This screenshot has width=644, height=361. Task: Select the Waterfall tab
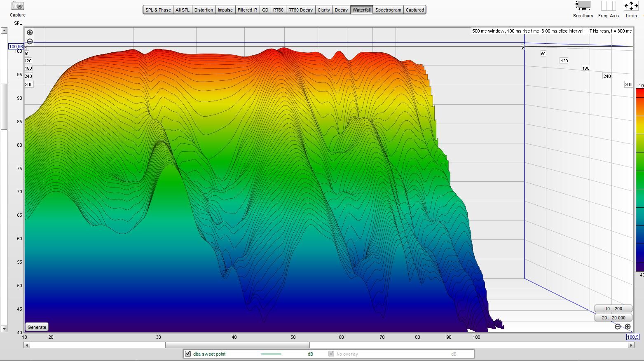(x=362, y=10)
